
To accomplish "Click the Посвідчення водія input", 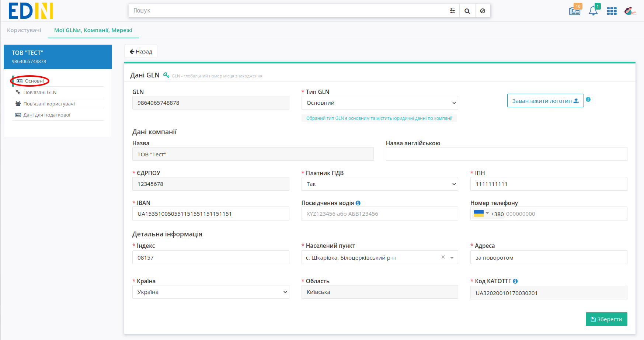I will coord(380,214).
